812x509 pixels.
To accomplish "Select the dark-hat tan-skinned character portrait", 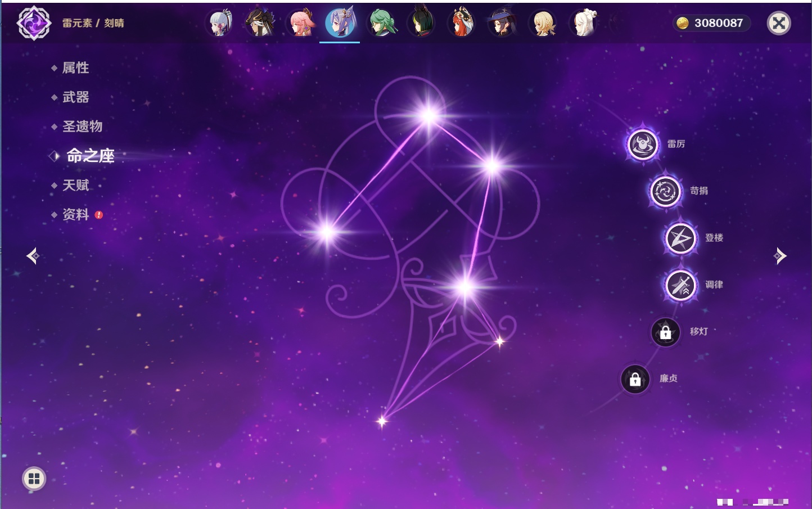I will [260, 23].
